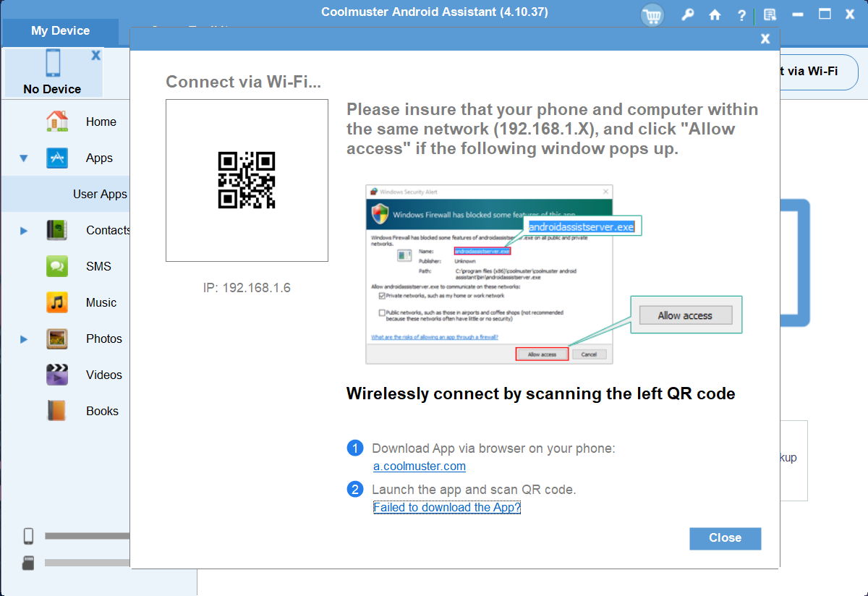Viewport: 868px width, 596px height.
Task: Select User Apps in sidebar
Action: 100,194
